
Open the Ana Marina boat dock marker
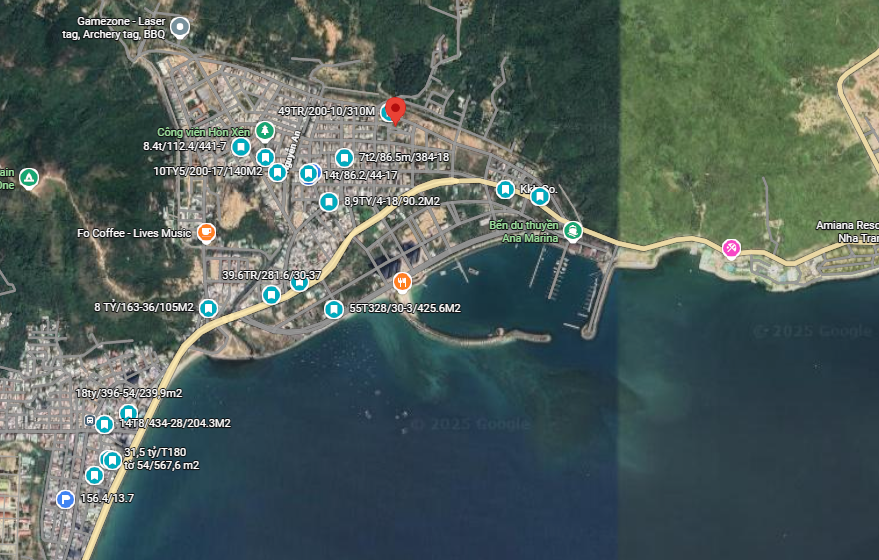572,230
